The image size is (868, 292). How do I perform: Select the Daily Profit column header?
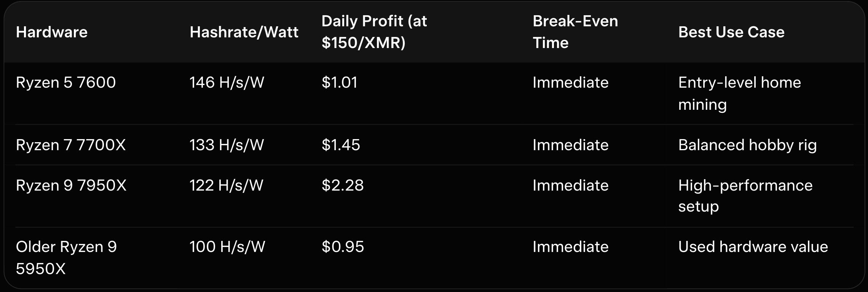tap(374, 32)
